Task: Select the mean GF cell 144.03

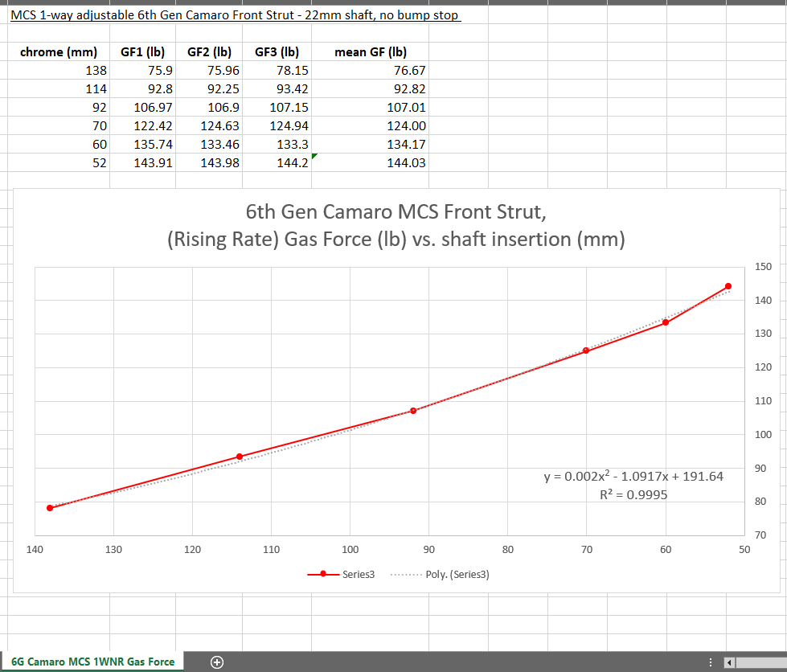Action: pos(371,162)
